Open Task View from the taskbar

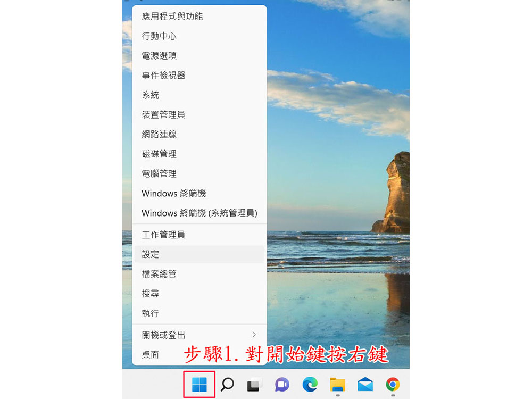254,384
